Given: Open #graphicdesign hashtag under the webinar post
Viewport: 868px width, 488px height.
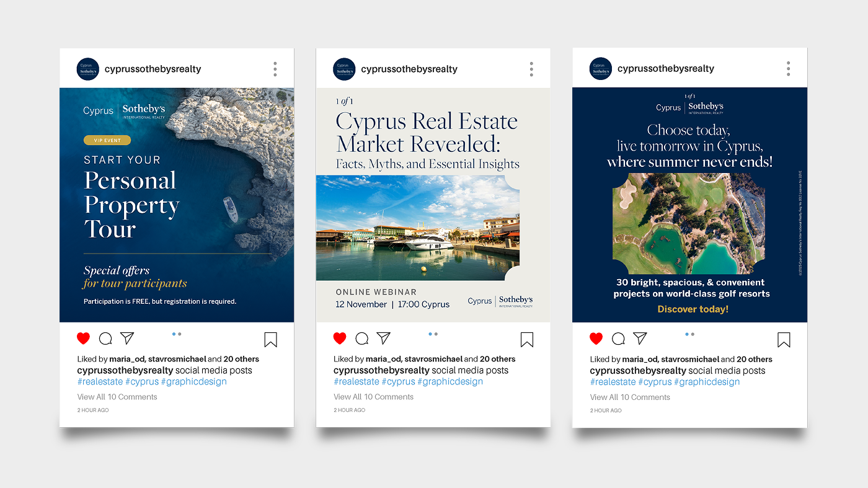Looking at the screenshot, I should click(x=450, y=382).
